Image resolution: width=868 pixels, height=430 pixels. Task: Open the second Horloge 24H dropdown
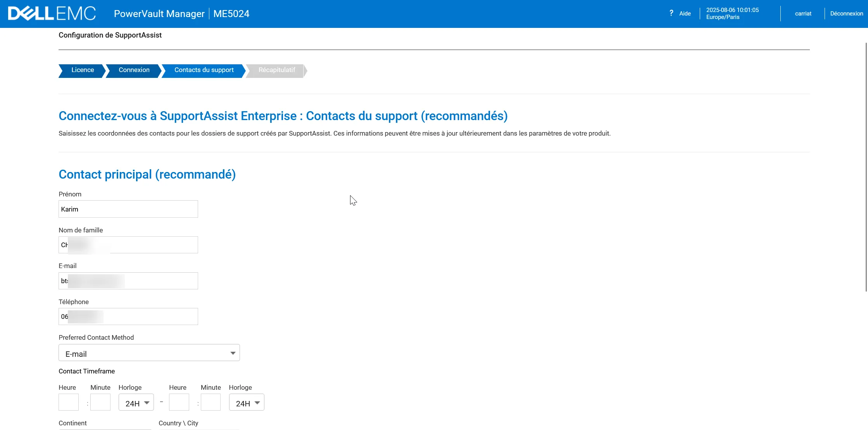[x=247, y=402]
